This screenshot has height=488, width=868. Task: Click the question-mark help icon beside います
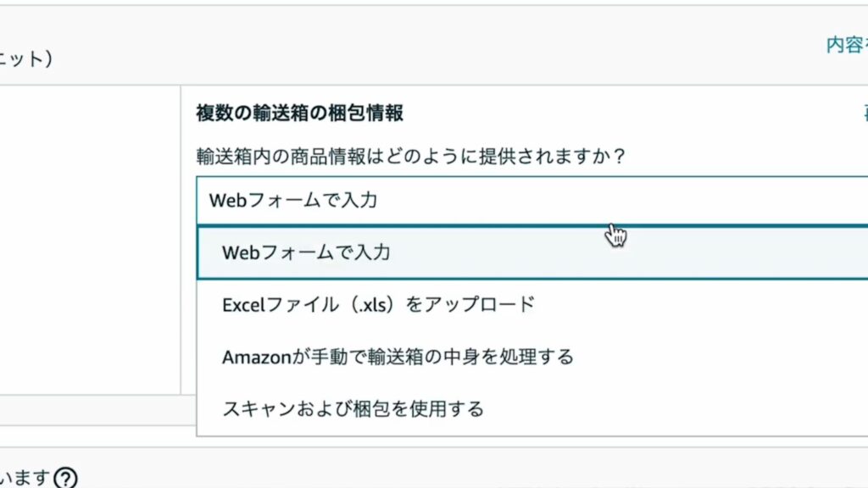click(64, 479)
